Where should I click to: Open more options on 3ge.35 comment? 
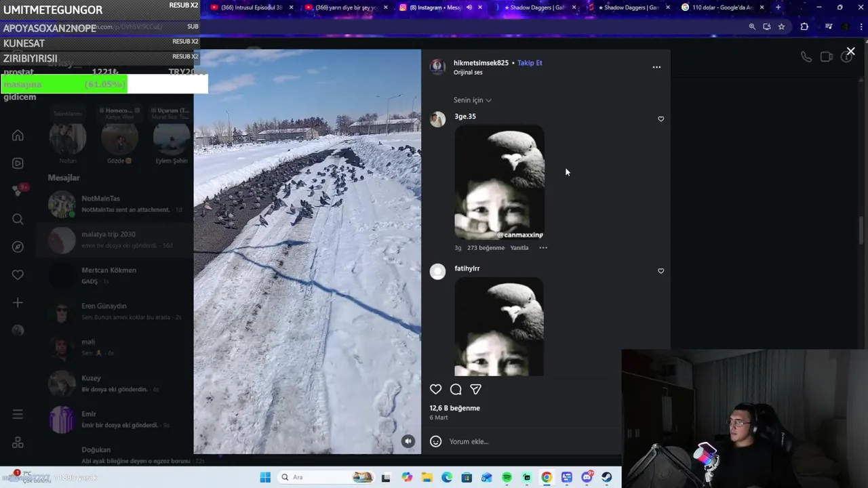543,248
